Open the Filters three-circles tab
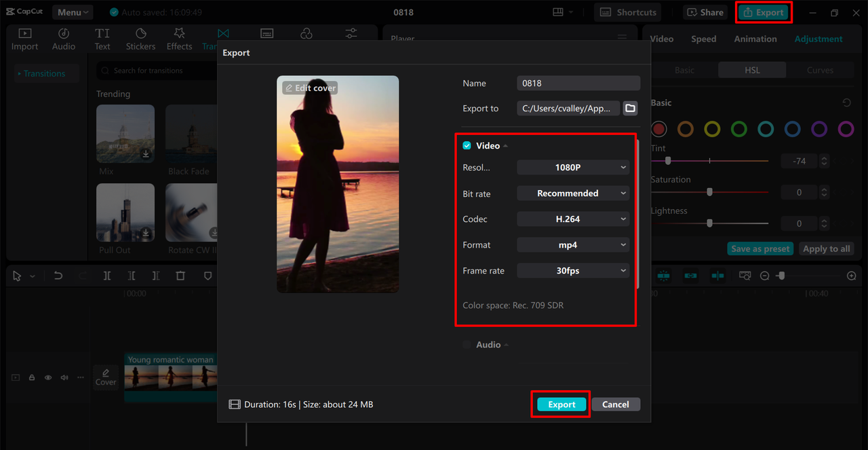 (307, 33)
